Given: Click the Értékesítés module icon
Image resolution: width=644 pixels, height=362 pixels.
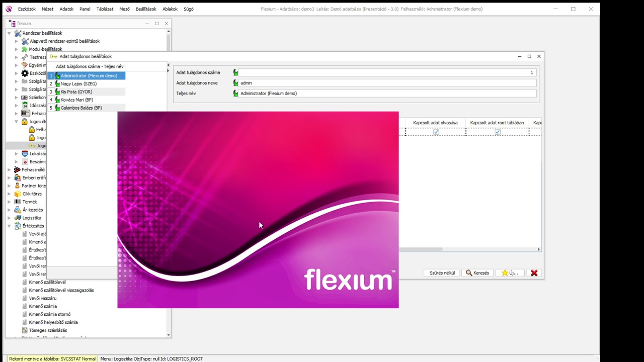Looking at the screenshot, I should click(18, 226).
